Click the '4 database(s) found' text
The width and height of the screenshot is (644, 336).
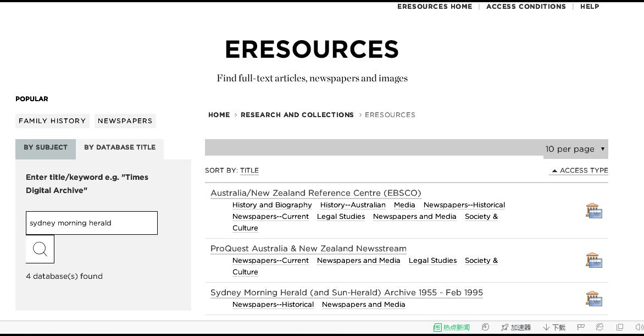coord(64,277)
